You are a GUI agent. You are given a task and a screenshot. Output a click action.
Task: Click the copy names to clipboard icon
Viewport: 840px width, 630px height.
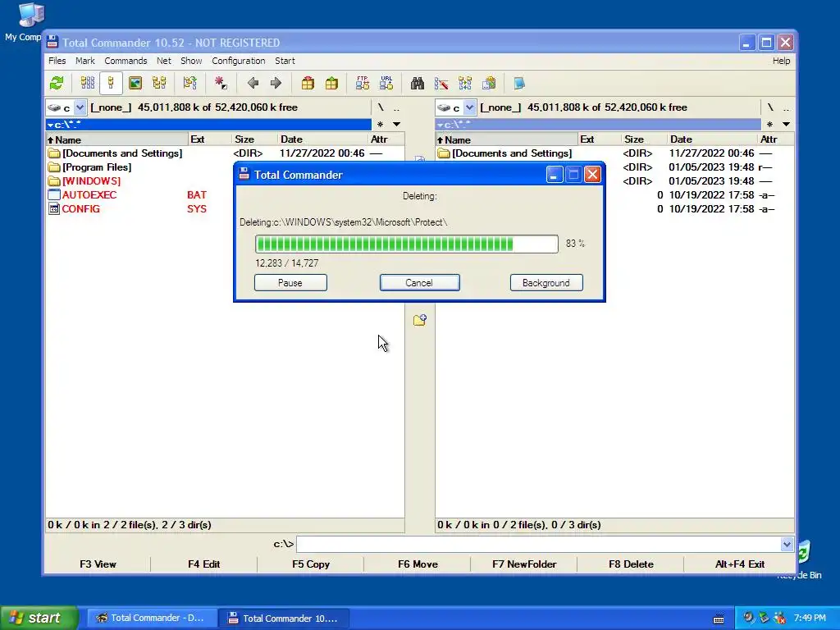[489, 83]
